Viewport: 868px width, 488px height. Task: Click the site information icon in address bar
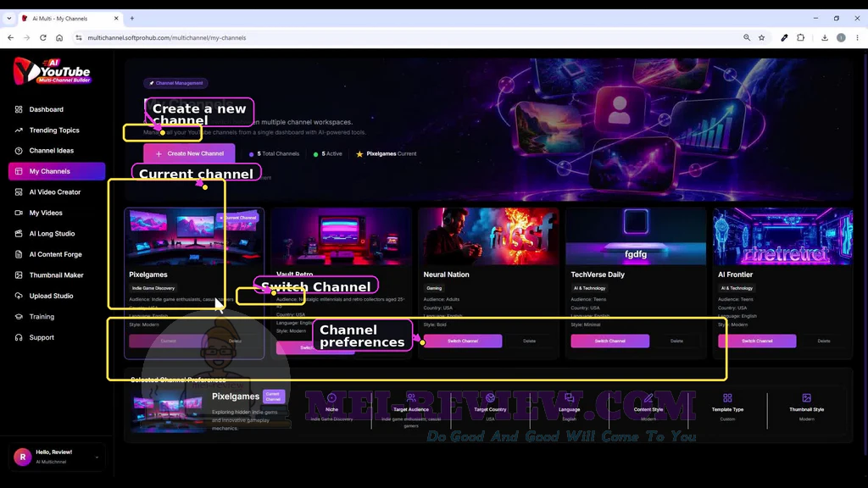[79, 37]
